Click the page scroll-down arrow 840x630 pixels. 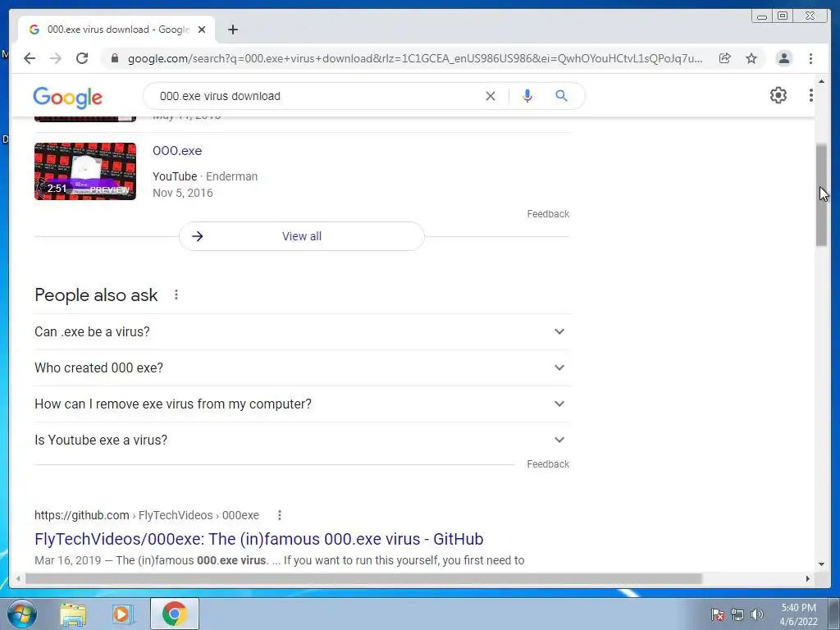[x=821, y=564]
